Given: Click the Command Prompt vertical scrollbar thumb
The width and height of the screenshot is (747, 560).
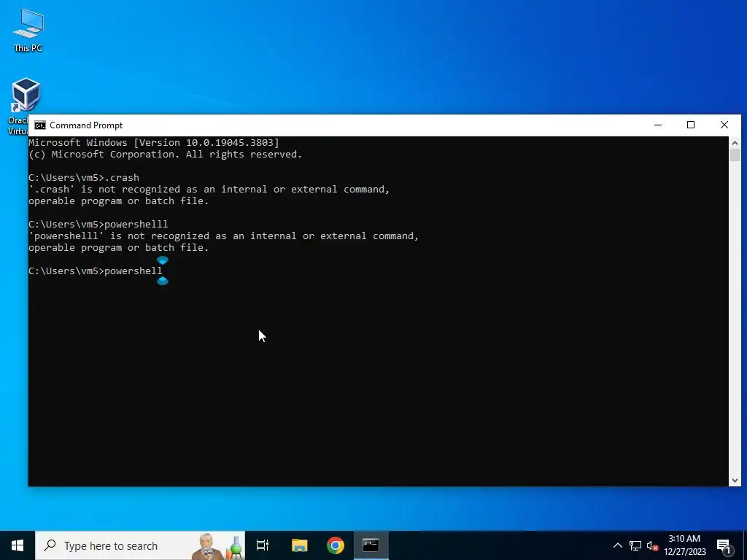Looking at the screenshot, I should [735, 155].
